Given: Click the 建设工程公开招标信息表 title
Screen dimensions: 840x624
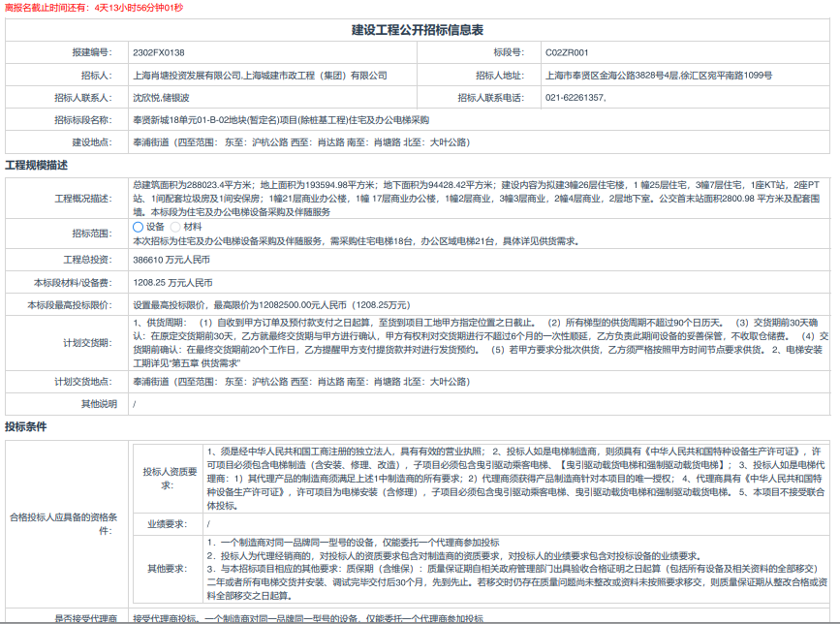Looking at the screenshot, I should pos(419,30).
